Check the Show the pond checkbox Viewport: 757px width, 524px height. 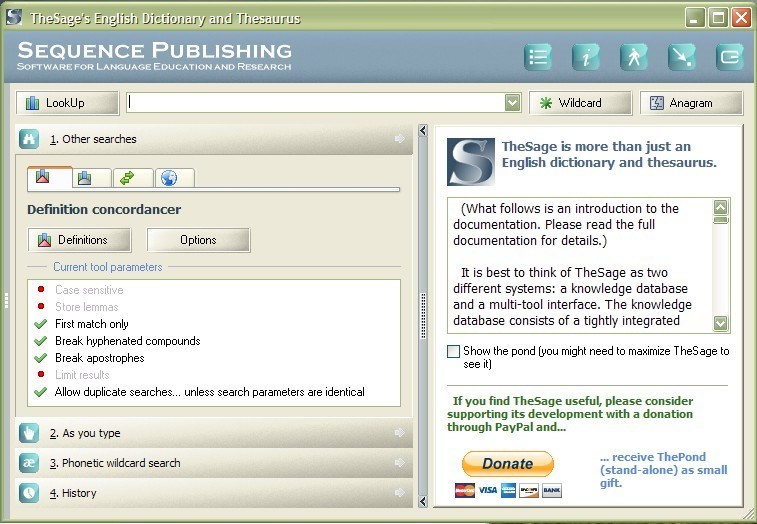pyautogui.click(x=453, y=351)
